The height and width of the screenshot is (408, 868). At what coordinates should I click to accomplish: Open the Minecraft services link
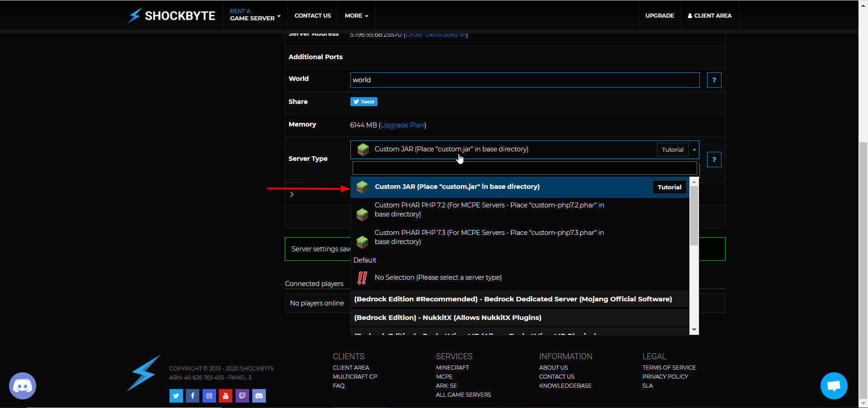point(453,368)
